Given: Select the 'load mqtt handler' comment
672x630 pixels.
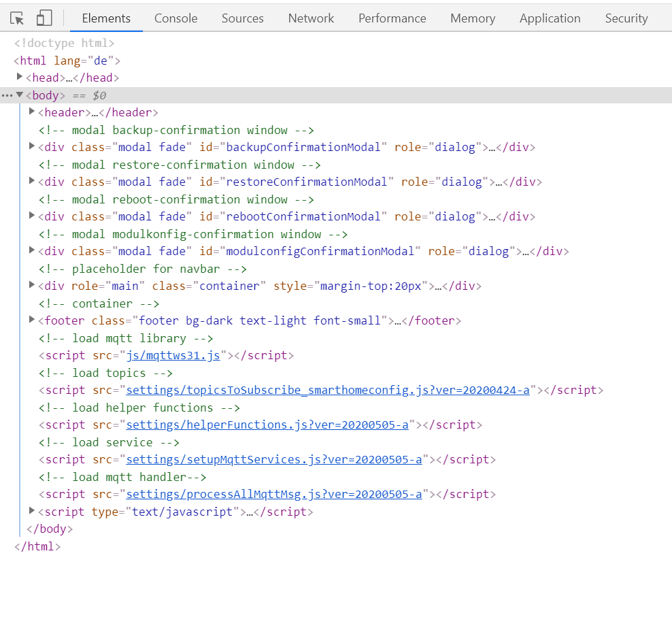Looking at the screenshot, I should click(x=122, y=478).
